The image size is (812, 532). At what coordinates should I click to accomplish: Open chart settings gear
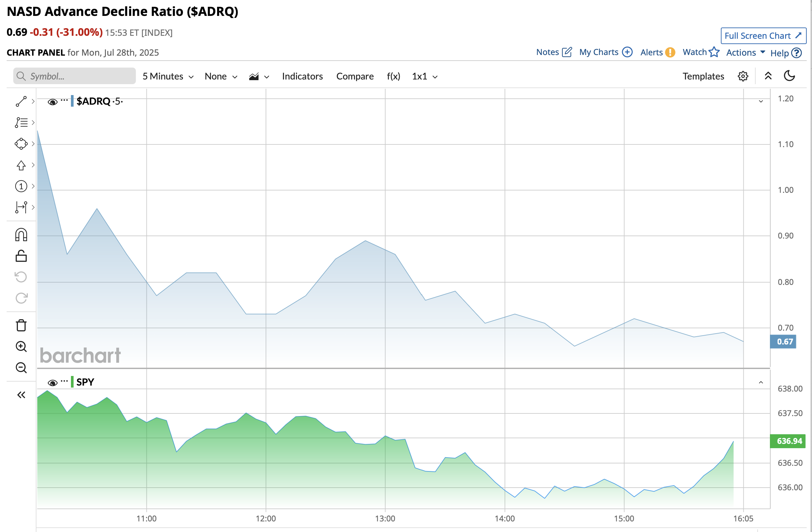(x=743, y=76)
